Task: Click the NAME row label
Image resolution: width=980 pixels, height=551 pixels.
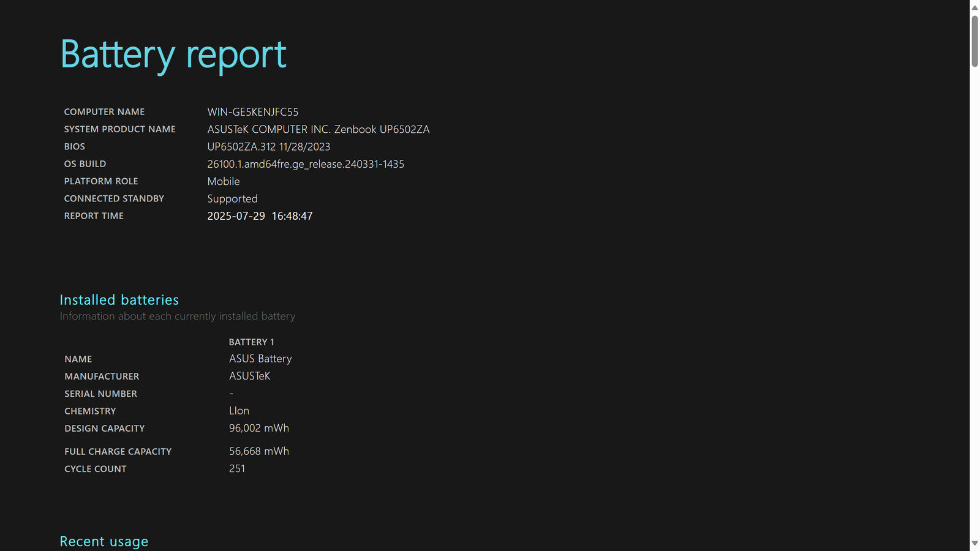Action: click(x=78, y=359)
